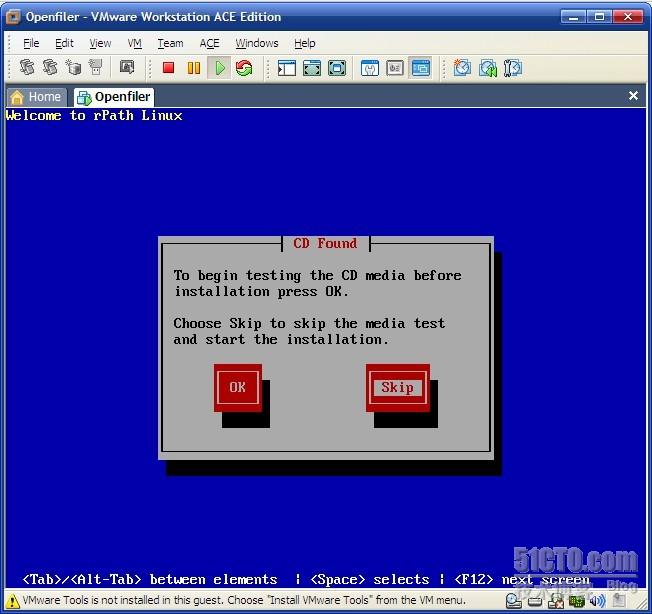
Task: Open the File menu
Action: [x=31, y=43]
